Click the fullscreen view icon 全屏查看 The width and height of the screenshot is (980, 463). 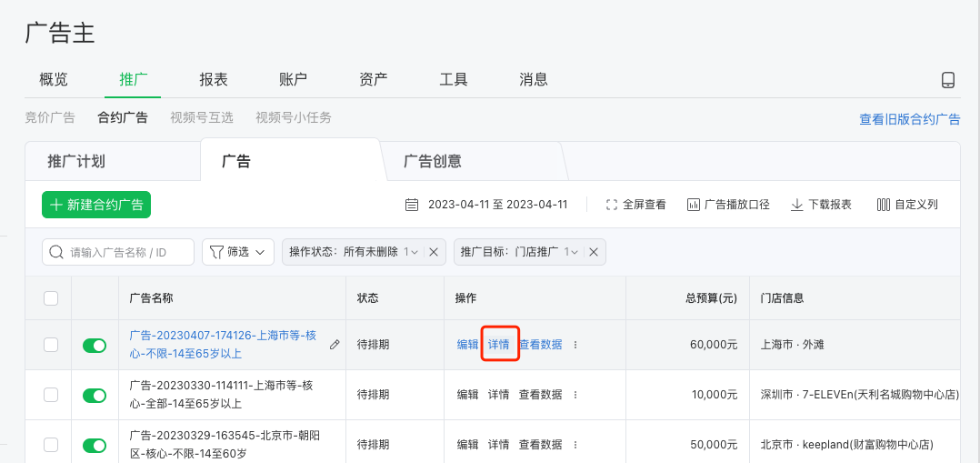tap(612, 205)
